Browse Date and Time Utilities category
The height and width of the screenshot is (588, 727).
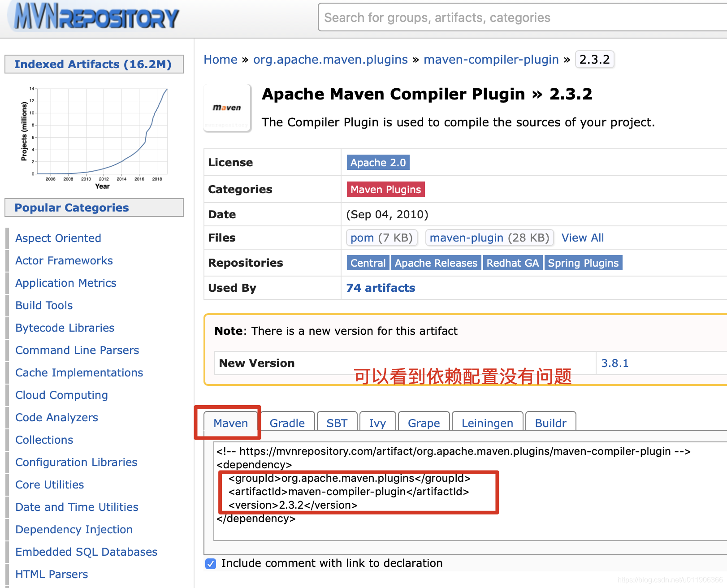[77, 507]
